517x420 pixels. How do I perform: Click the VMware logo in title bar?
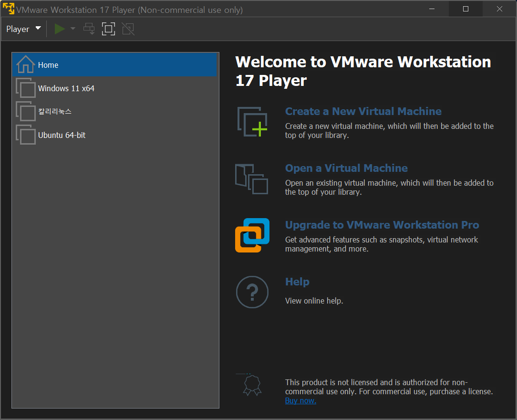click(9, 9)
